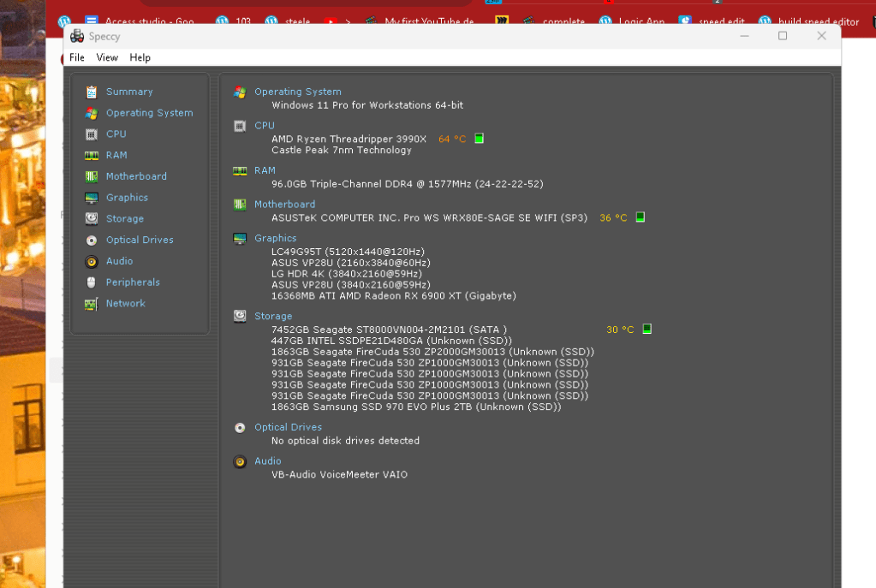Click the green CPU temperature indicator

479,139
